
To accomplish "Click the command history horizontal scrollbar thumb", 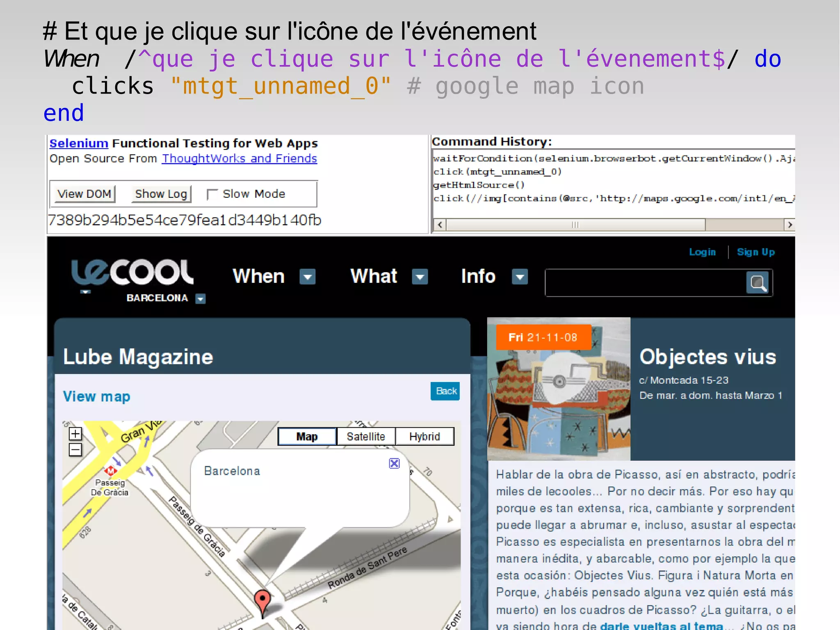I will (576, 225).
